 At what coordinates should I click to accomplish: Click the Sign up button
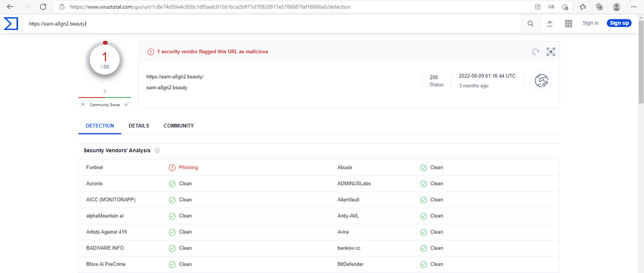tap(619, 23)
